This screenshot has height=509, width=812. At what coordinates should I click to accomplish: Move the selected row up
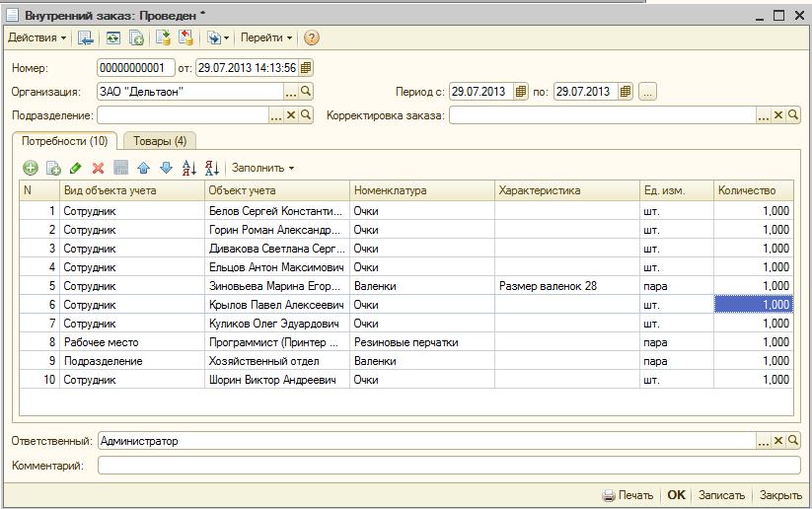click(143, 168)
